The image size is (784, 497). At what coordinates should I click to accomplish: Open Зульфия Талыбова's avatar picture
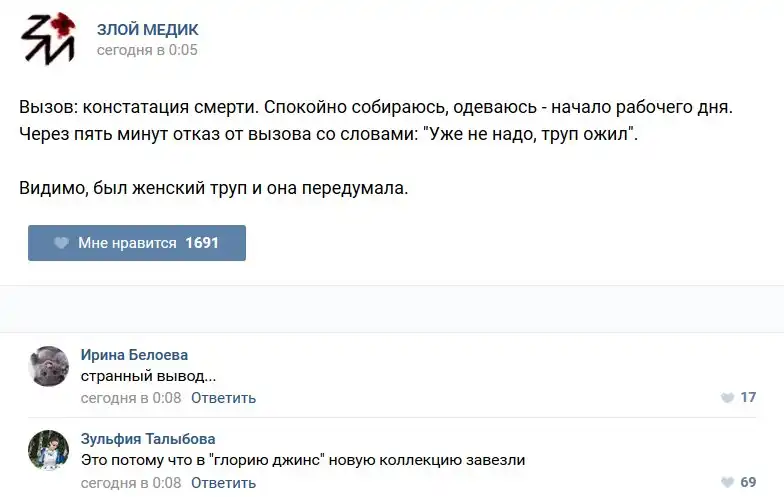49,450
